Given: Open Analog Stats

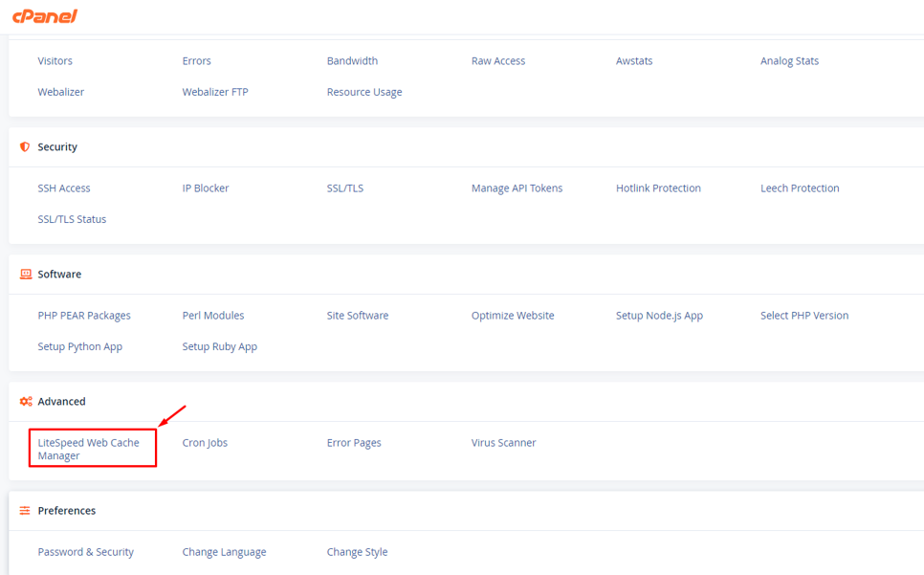Looking at the screenshot, I should pos(790,60).
